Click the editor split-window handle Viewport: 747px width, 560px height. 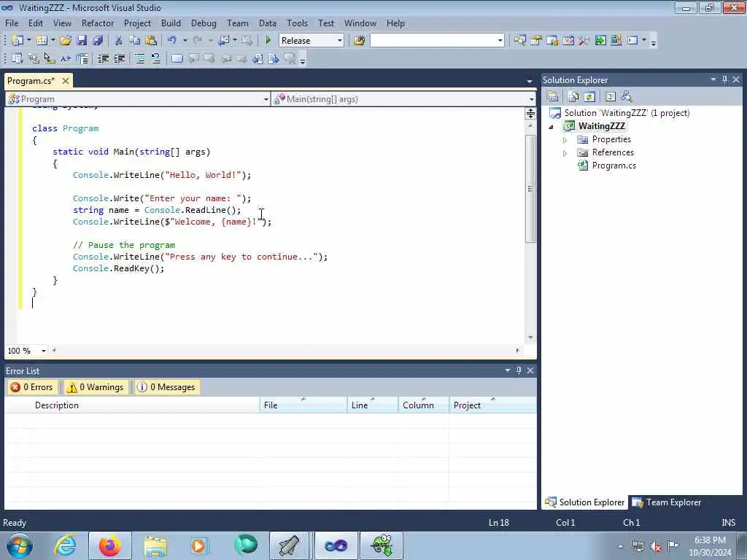pyautogui.click(x=530, y=113)
